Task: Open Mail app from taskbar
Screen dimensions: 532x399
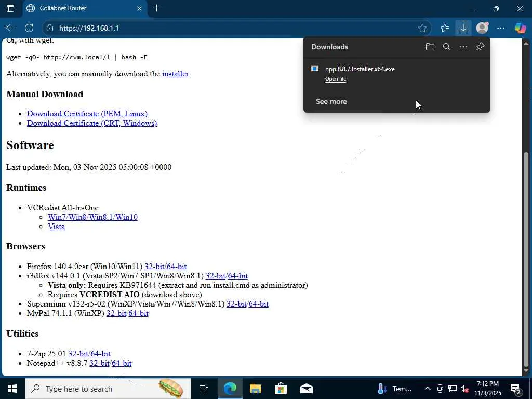Action: click(307, 389)
